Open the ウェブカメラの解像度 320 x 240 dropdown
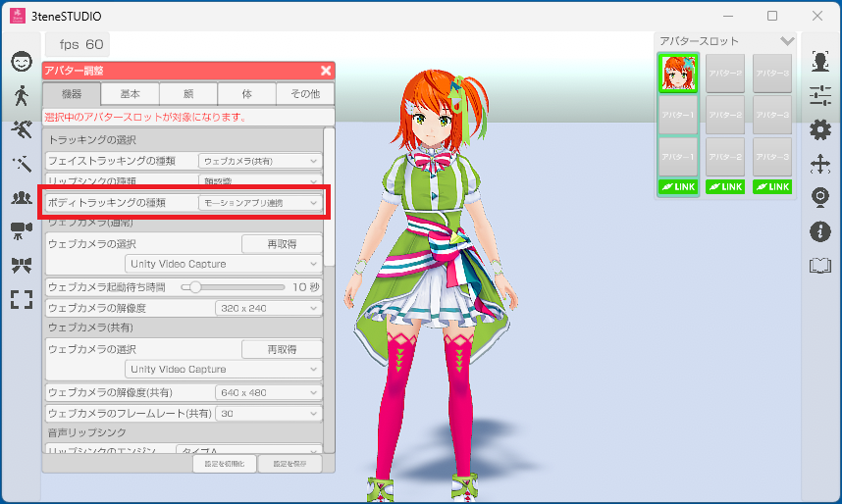The image size is (842, 504). (269, 308)
